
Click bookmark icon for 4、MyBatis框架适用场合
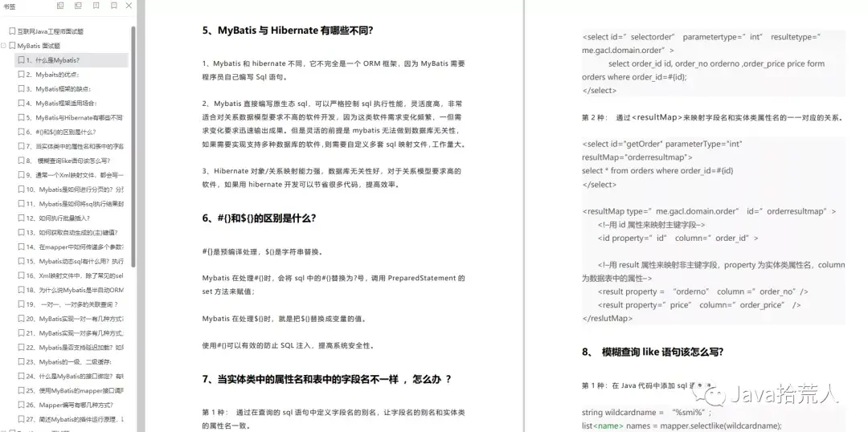click(x=21, y=104)
